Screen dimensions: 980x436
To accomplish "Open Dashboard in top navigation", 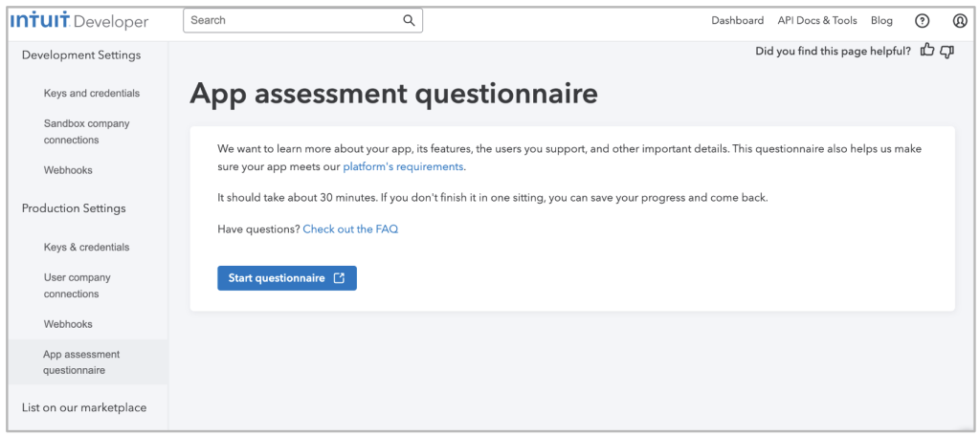I will (738, 21).
